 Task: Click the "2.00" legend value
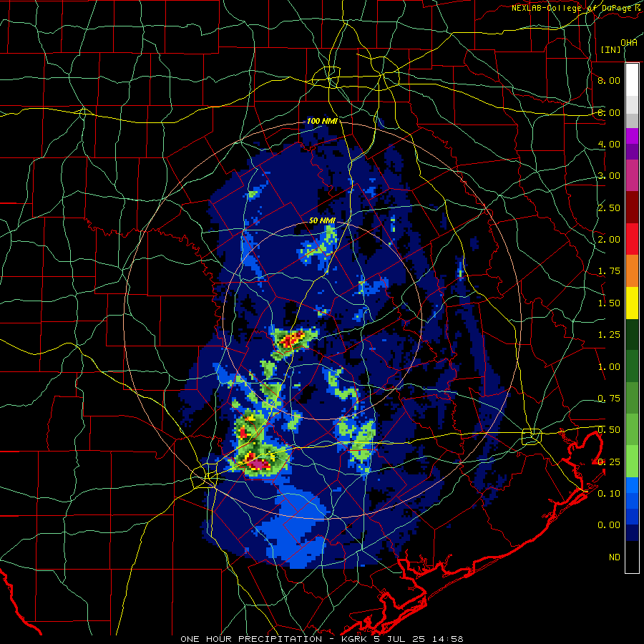click(609, 240)
